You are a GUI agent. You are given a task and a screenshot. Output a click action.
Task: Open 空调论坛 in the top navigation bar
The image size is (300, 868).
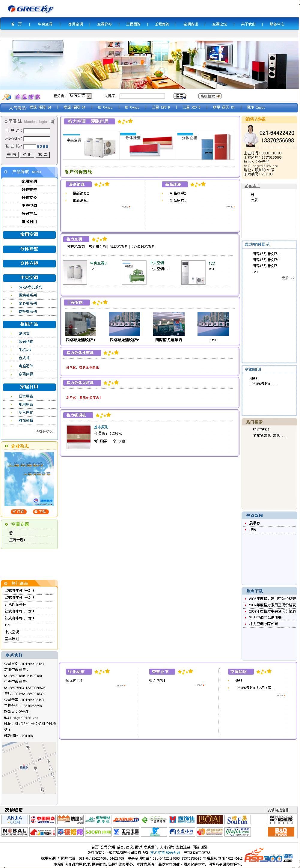pos(219,24)
